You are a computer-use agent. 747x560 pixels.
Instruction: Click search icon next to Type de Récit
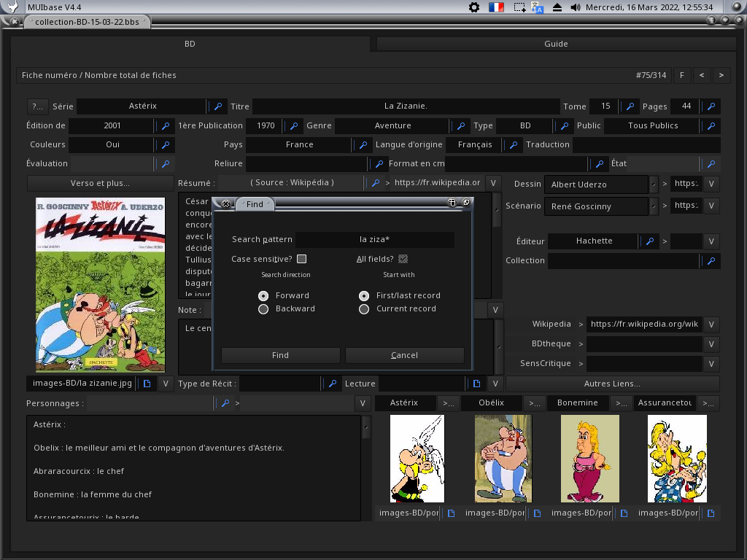pos(333,384)
